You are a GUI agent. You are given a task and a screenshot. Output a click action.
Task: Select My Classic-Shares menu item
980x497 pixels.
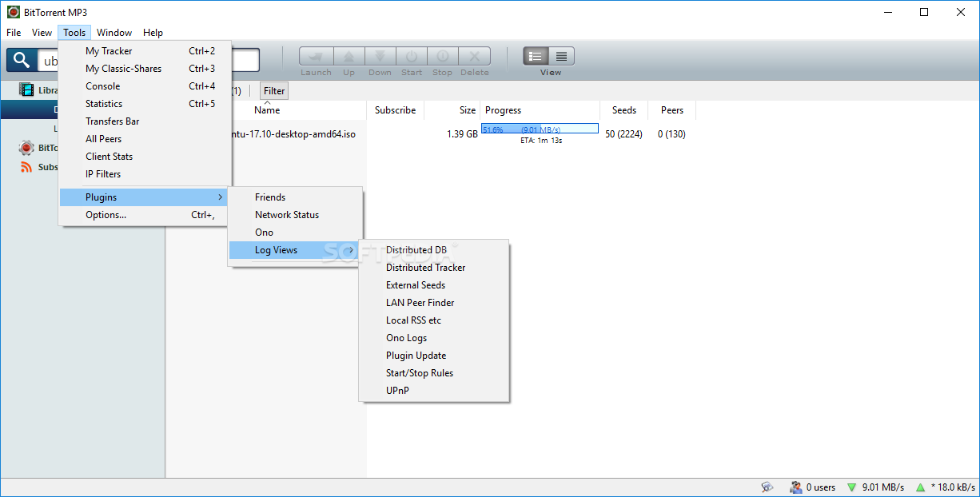coord(145,69)
